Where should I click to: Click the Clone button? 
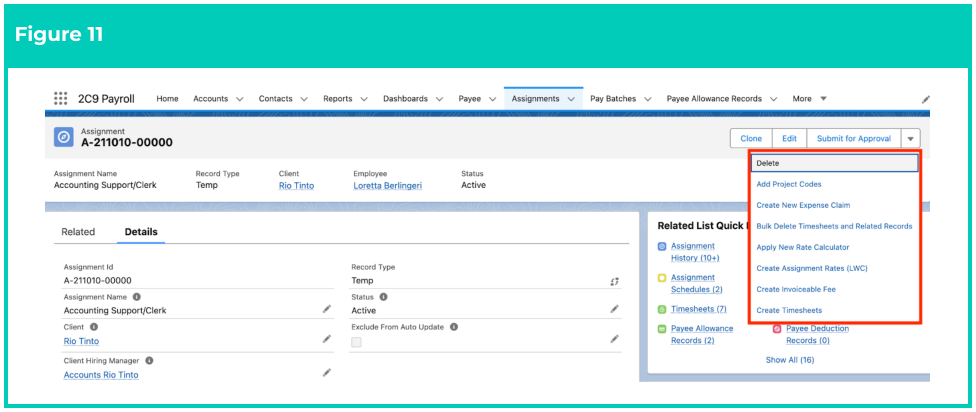pyautogui.click(x=751, y=139)
